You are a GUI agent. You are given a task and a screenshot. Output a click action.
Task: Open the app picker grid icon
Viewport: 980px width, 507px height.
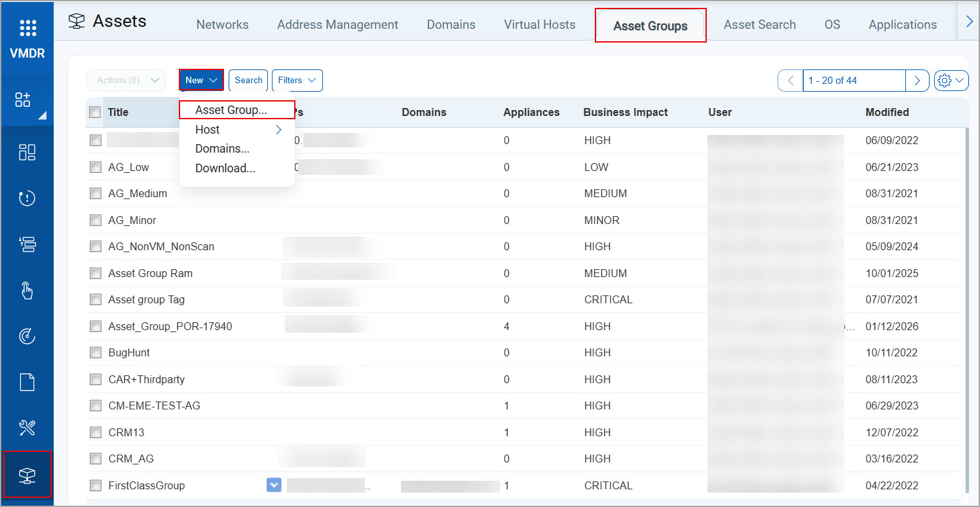28,28
